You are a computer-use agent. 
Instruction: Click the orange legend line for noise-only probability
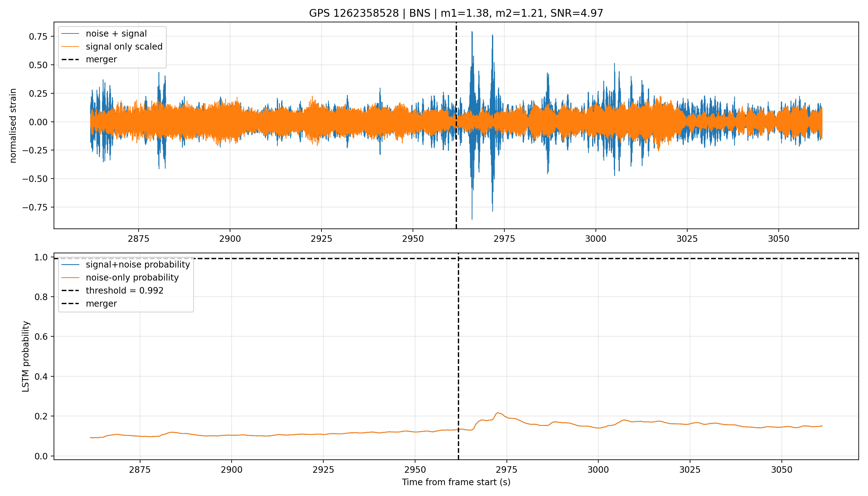click(x=70, y=278)
